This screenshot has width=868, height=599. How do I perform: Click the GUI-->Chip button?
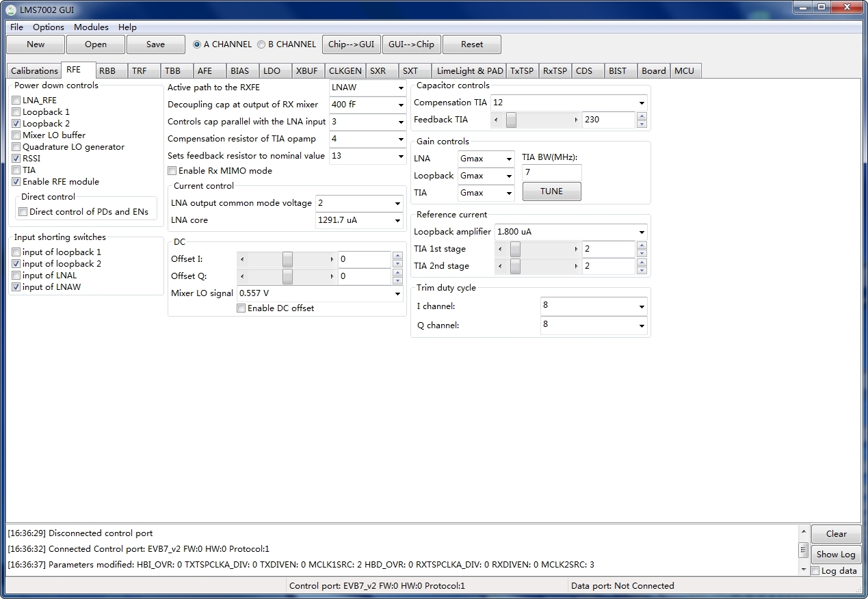click(411, 44)
